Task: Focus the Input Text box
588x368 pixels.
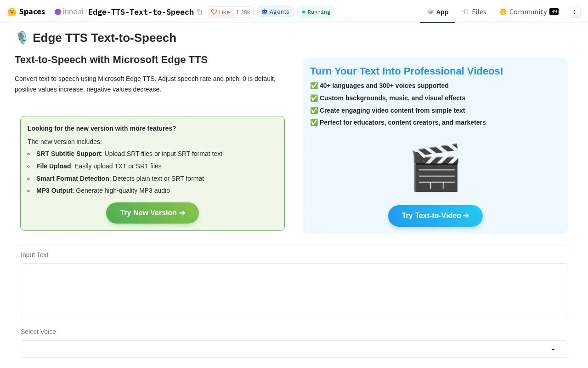Action: coord(294,291)
